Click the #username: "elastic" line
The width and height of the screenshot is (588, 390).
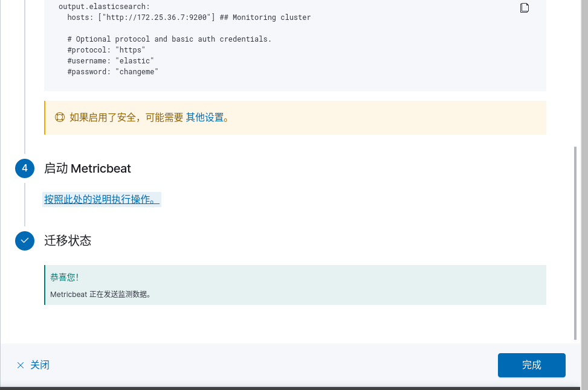click(x=110, y=61)
